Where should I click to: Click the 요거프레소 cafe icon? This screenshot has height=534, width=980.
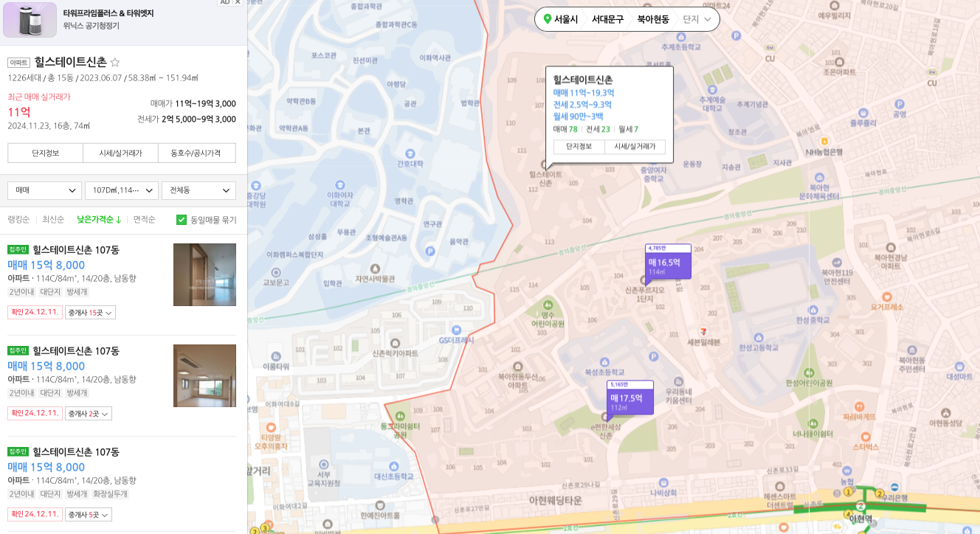pos(886,296)
